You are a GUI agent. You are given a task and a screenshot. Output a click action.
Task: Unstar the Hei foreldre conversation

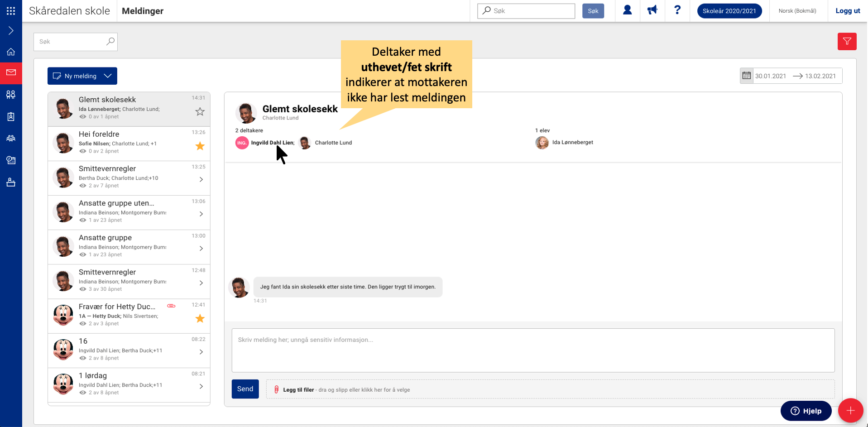pos(200,146)
